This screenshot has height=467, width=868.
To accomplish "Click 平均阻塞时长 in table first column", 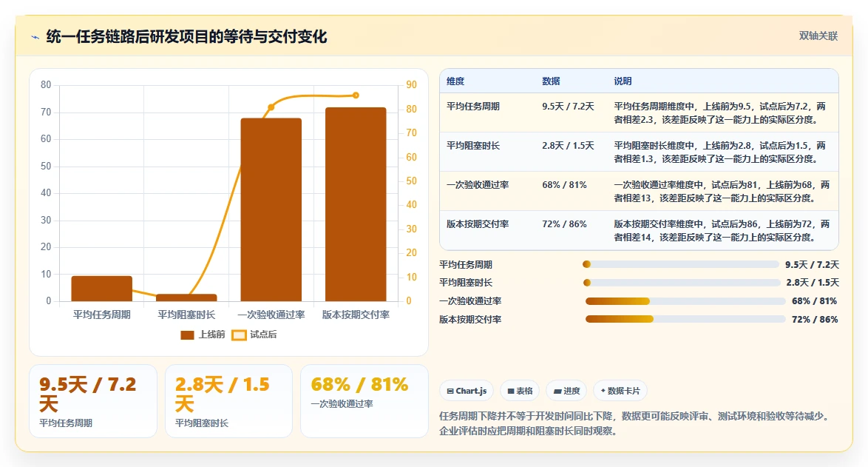I will (473, 146).
